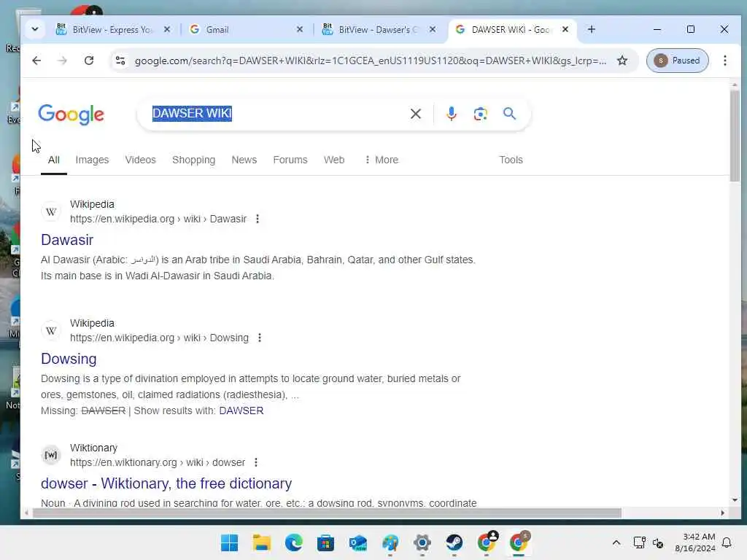
Task: Click the horizontal scrollbar thumb
Action: tap(327, 513)
